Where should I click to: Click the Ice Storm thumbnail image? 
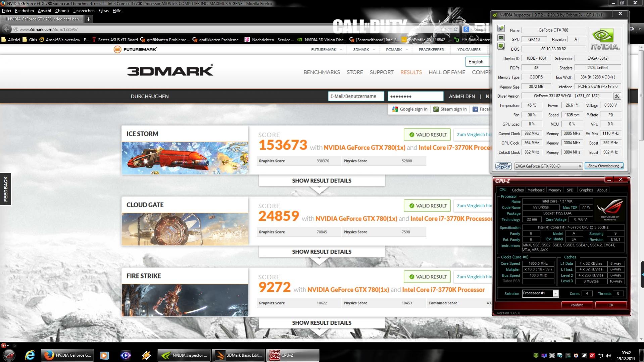click(x=185, y=158)
